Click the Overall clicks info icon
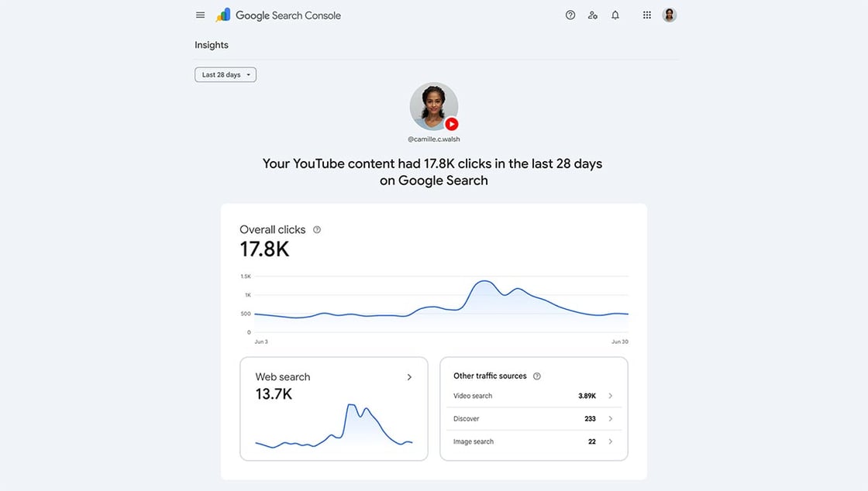This screenshot has width=868, height=491. point(317,229)
